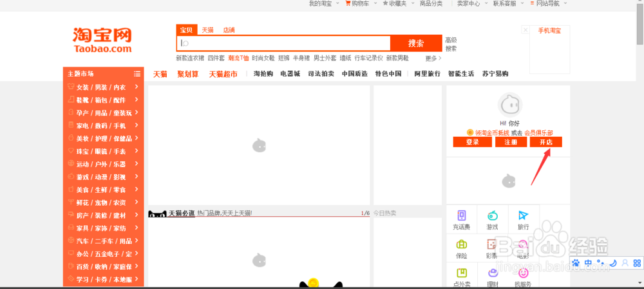
Task: Select the 天猫 tab above the search box
Action: pos(207,30)
